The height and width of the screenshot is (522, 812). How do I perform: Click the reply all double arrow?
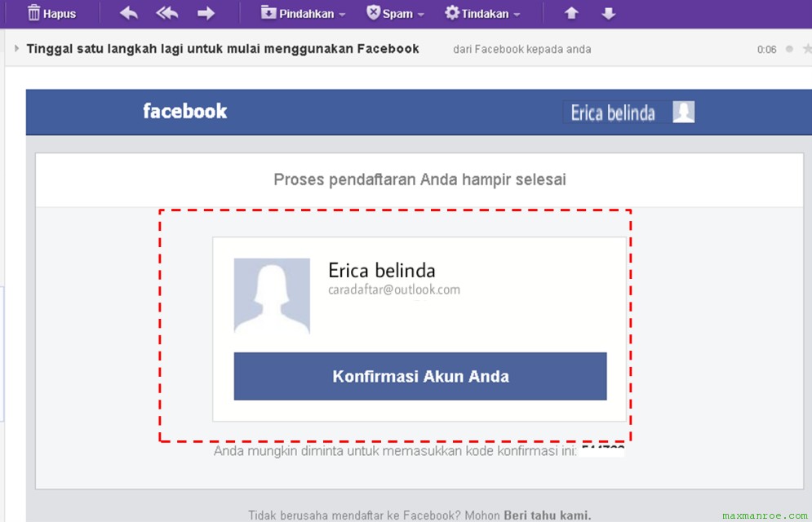point(167,13)
